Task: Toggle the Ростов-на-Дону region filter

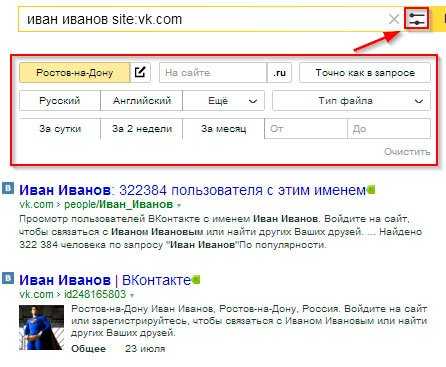Action: (75, 72)
